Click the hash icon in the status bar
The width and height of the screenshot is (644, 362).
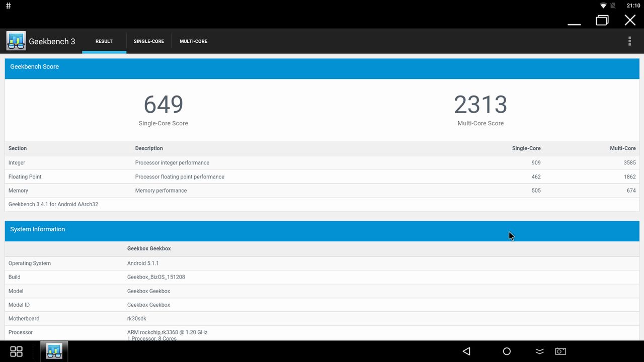point(8,6)
